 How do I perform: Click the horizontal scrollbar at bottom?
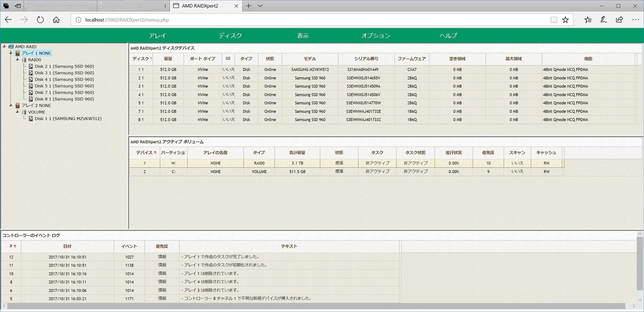tap(316, 306)
